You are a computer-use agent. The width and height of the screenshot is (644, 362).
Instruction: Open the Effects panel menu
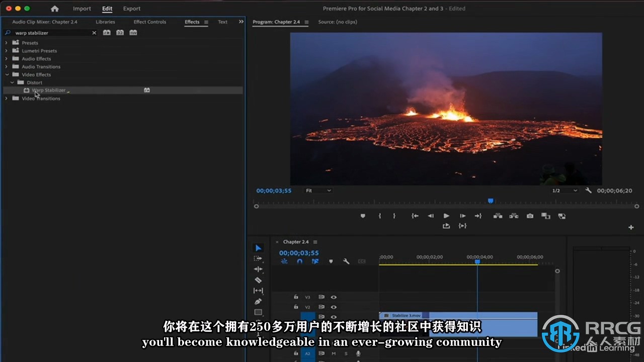(x=206, y=22)
